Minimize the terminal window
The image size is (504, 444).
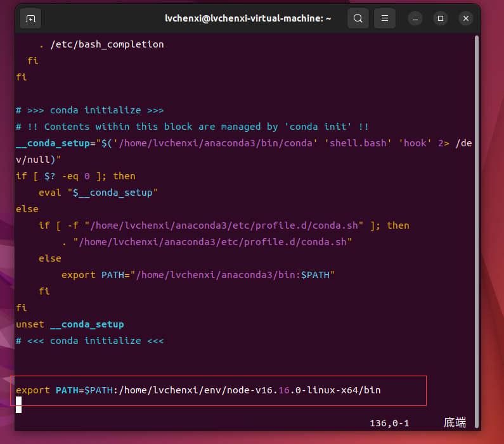[415, 19]
